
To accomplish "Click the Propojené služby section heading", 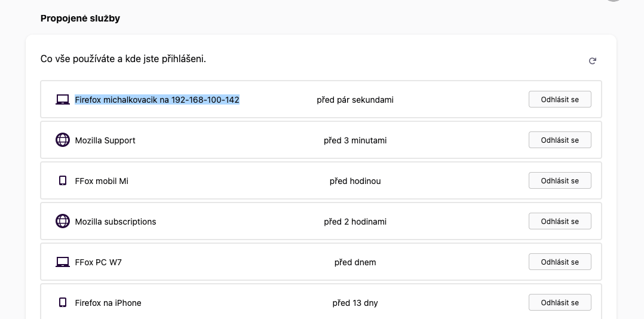I will (x=80, y=19).
